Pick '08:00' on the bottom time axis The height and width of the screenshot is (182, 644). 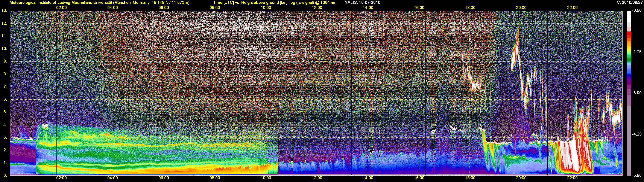click(x=215, y=178)
